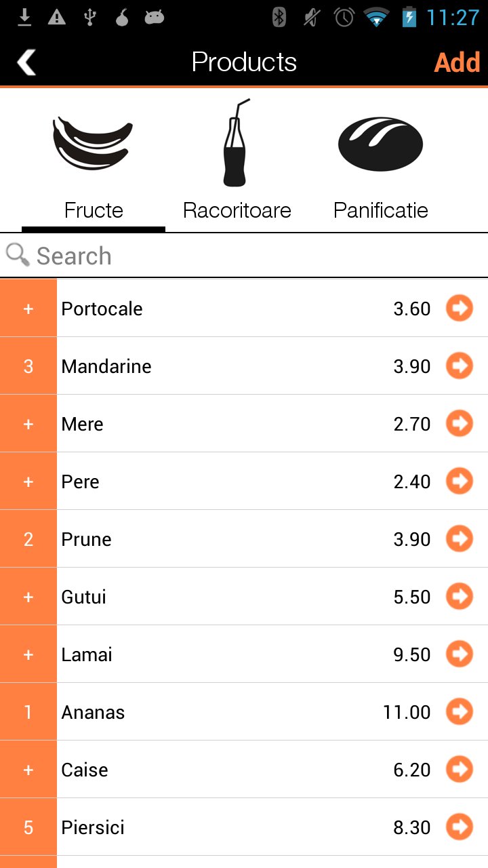Add Mere with the plus button

click(28, 424)
